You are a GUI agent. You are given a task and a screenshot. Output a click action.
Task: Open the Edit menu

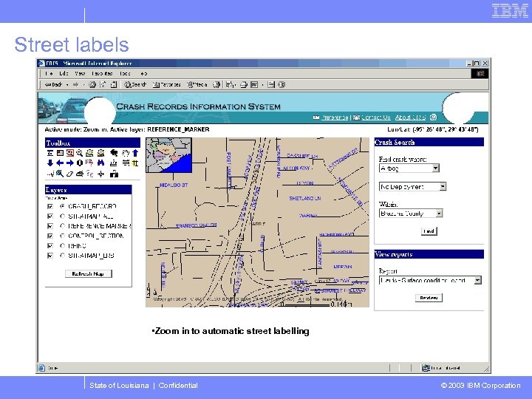[x=64, y=73]
